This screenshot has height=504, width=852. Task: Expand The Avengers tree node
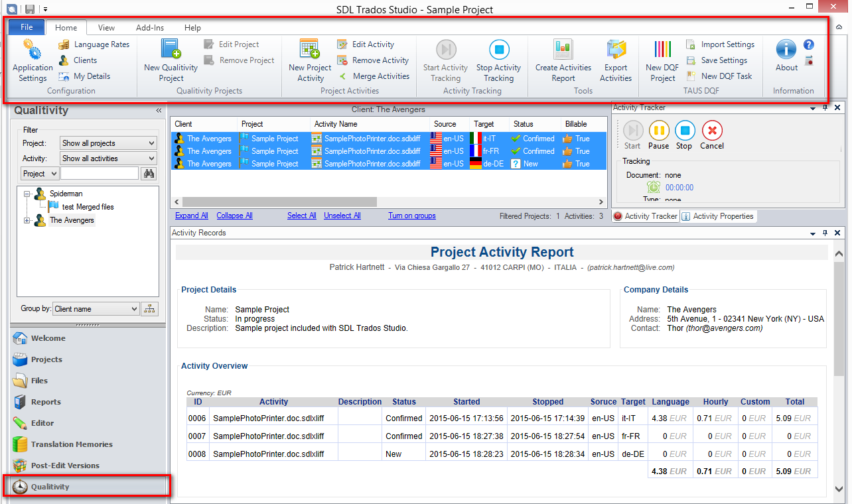point(27,220)
